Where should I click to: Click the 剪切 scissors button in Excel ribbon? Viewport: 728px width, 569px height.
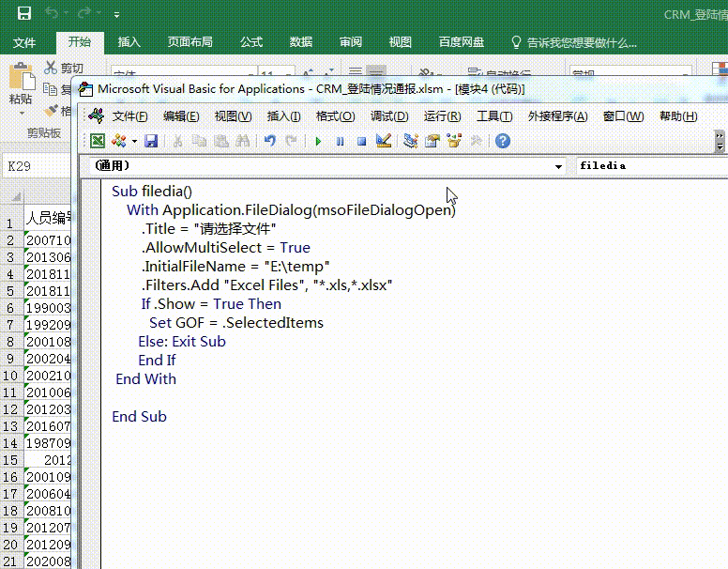(x=64, y=68)
